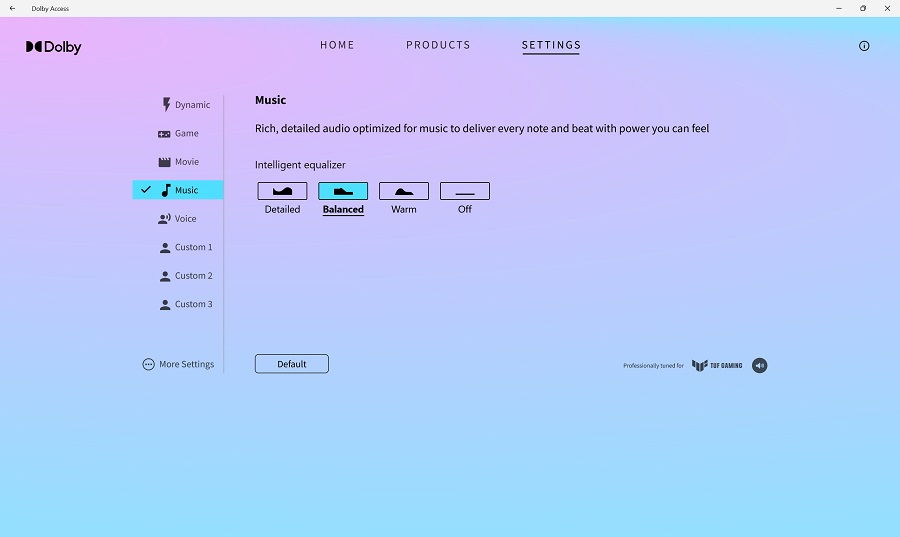Select the Dynamic lightning bolt profile
Screen dimensions: 900x537
point(185,105)
